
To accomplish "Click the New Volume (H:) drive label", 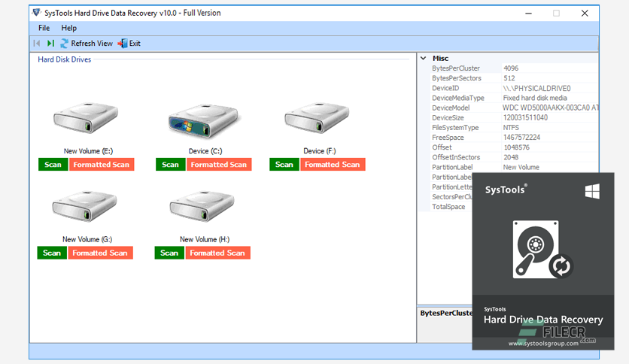I will tap(205, 239).
